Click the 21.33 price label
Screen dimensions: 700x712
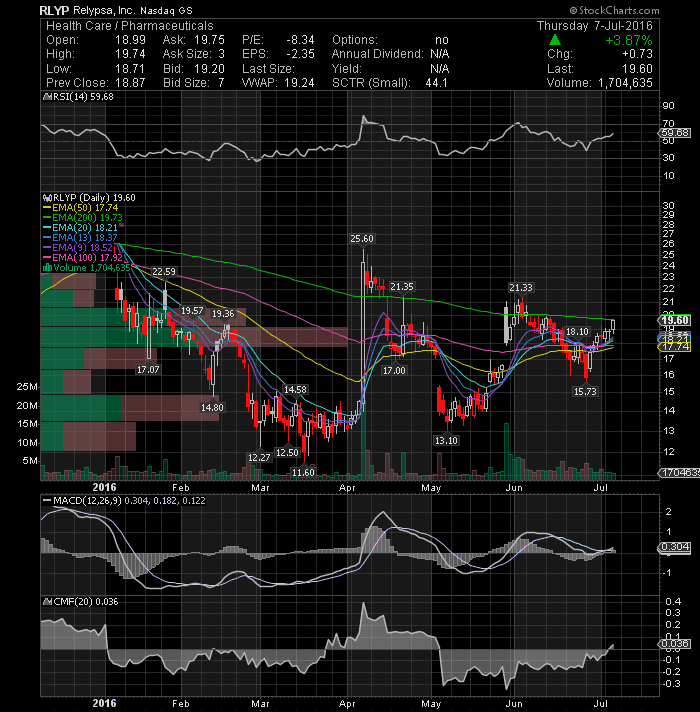click(521, 287)
